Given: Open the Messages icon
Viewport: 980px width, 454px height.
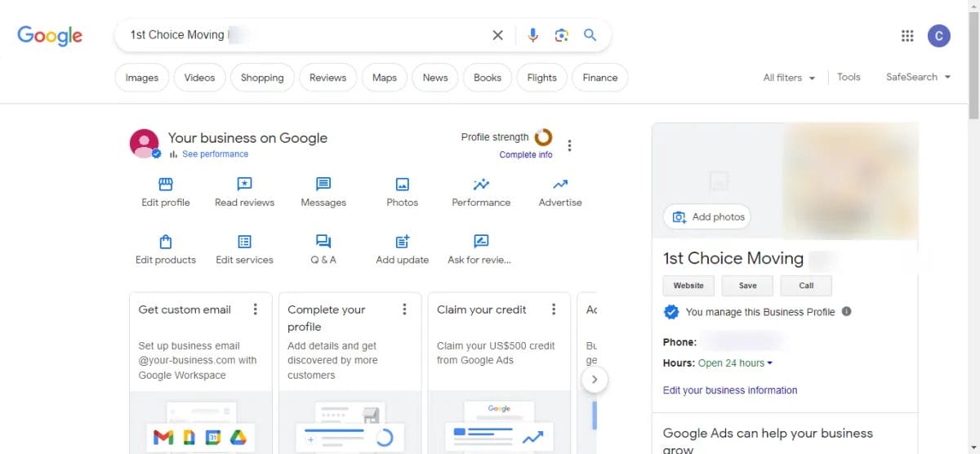Looking at the screenshot, I should click(x=323, y=185).
